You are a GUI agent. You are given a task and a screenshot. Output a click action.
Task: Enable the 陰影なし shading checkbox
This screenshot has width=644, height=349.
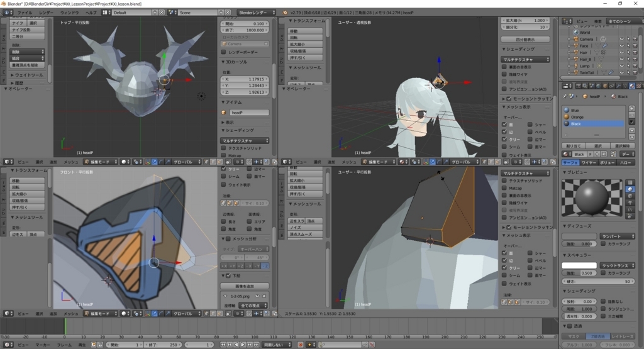603,301
